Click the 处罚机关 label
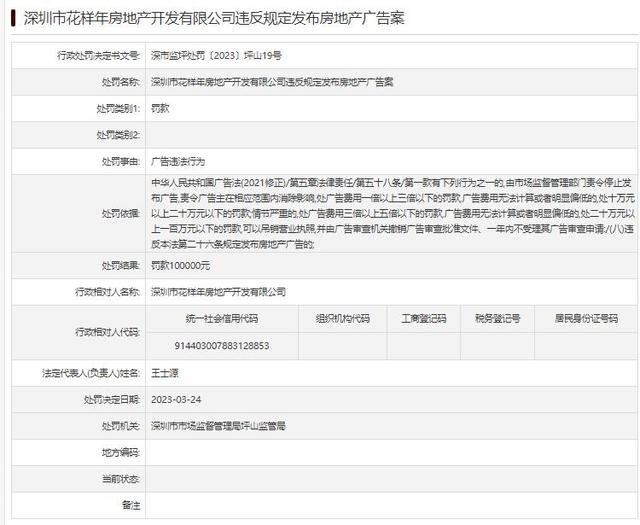Screen dimensions: 640x525 coord(121,426)
